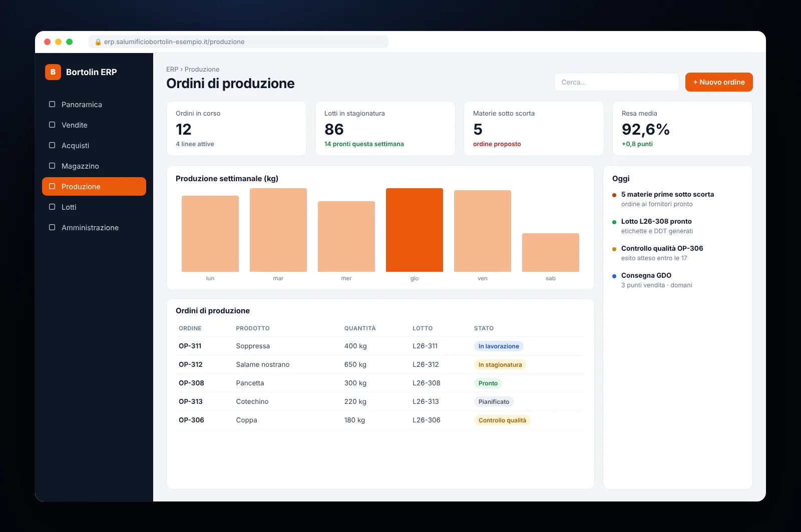Click the 'In stagionatura' status badge
Viewport: 801px width, 532px height.
pyautogui.click(x=500, y=365)
